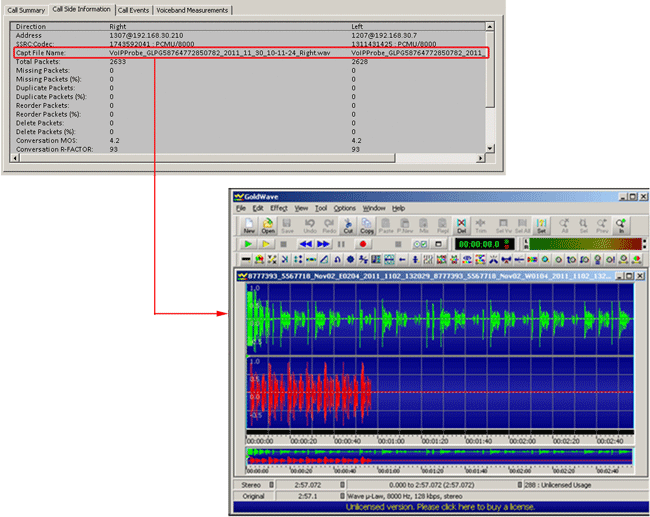The width and height of the screenshot is (650, 517).
Task: Click the VoIPProbe Right.wav capture file name
Action: coord(220,53)
